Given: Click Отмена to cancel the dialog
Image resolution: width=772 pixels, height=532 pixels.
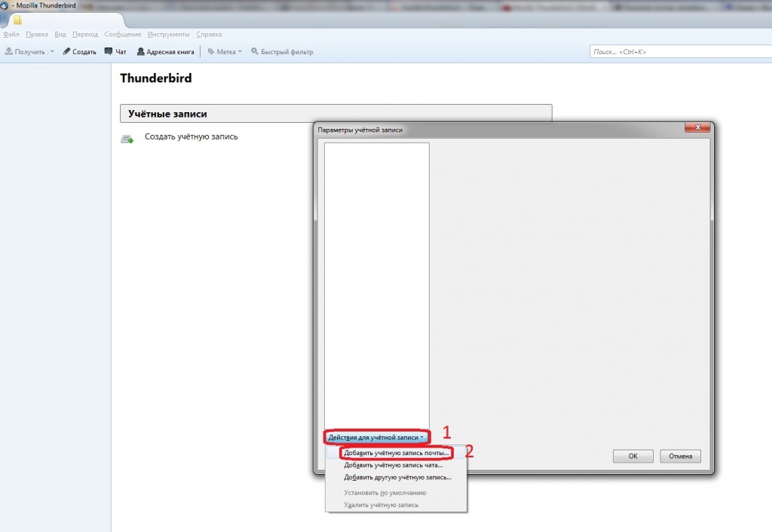Looking at the screenshot, I should (681, 456).
